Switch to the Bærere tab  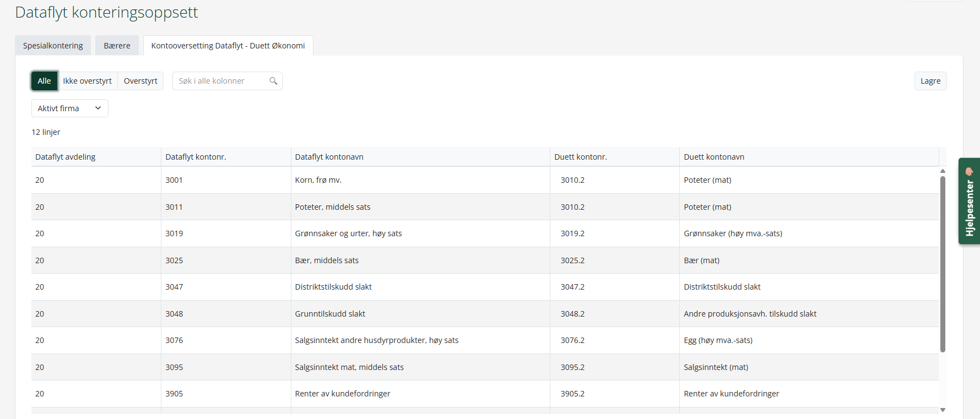coord(117,46)
